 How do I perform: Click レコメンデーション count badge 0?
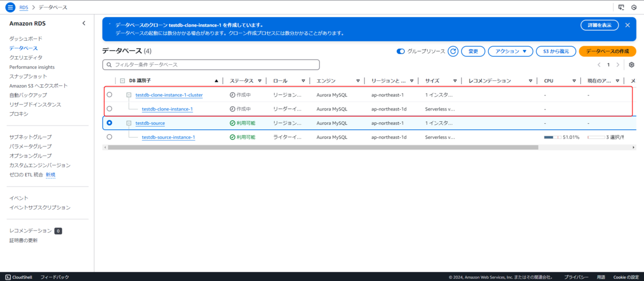point(58,231)
